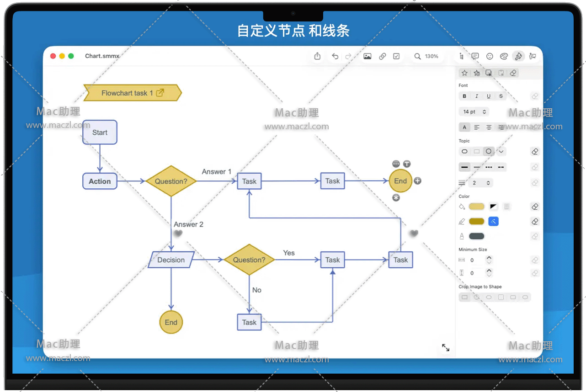Screen dimensions: 586x392
Task: Open the Flowchart task 1 link
Action: [x=160, y=93]
